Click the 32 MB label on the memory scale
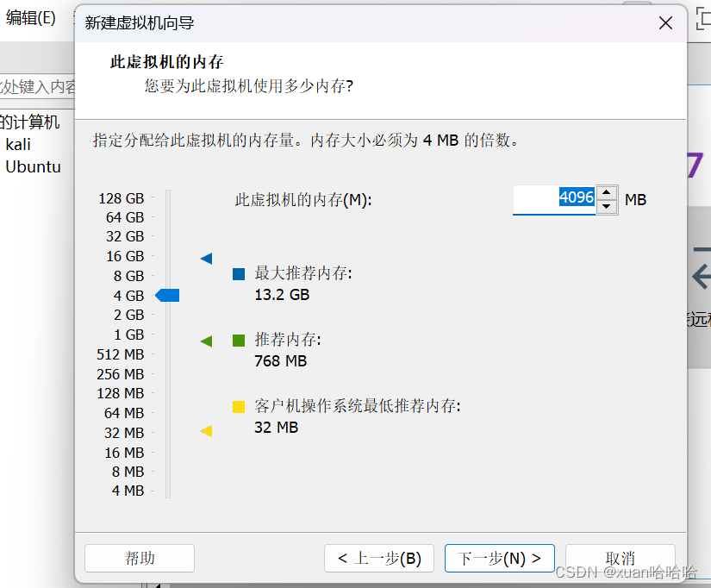 [124, 432]
